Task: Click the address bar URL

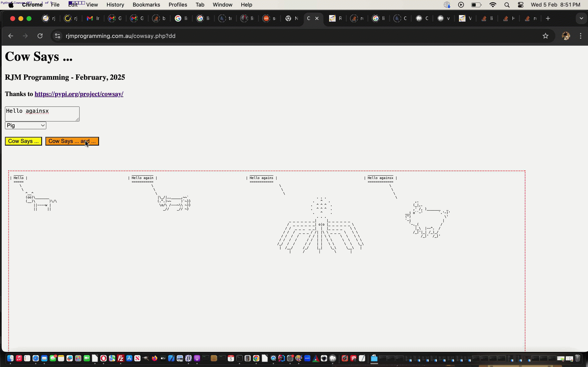Action: pyautogui.click(x=120, y=36)
